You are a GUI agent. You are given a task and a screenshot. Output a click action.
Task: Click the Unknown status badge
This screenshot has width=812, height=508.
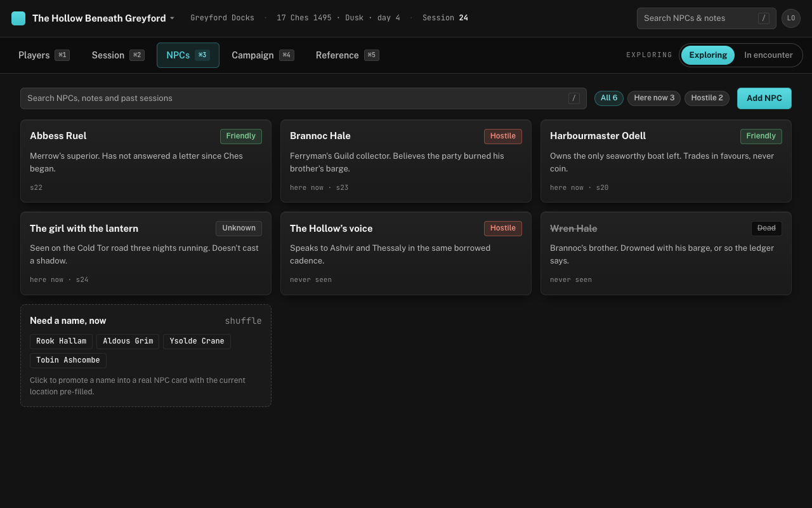point(239,229)
